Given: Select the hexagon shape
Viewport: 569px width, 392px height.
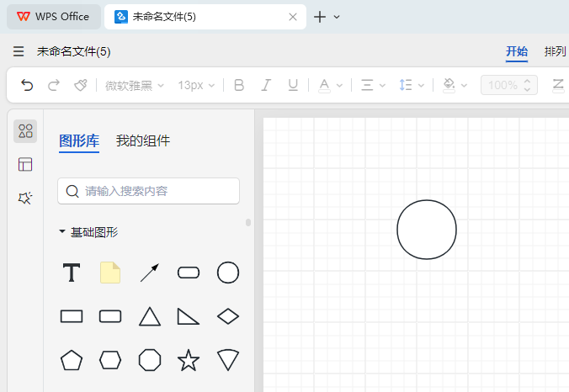Looking at the screenshot, I should pyautogui.click(x=110, y=360).
